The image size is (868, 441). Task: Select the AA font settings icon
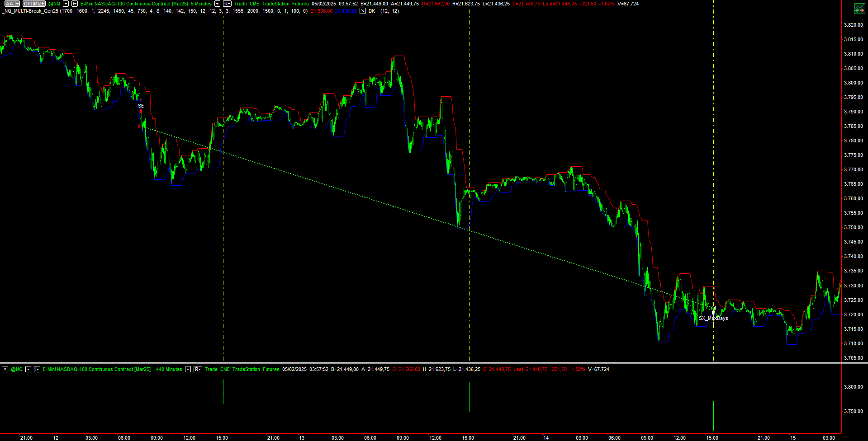coord(9,4)
